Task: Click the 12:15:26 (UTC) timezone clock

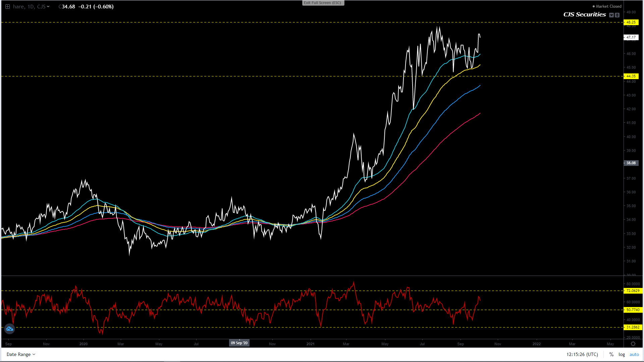Action: pos(582,354)
